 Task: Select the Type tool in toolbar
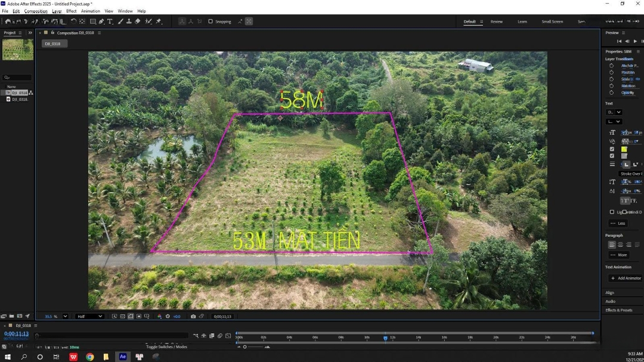point(110,21)
